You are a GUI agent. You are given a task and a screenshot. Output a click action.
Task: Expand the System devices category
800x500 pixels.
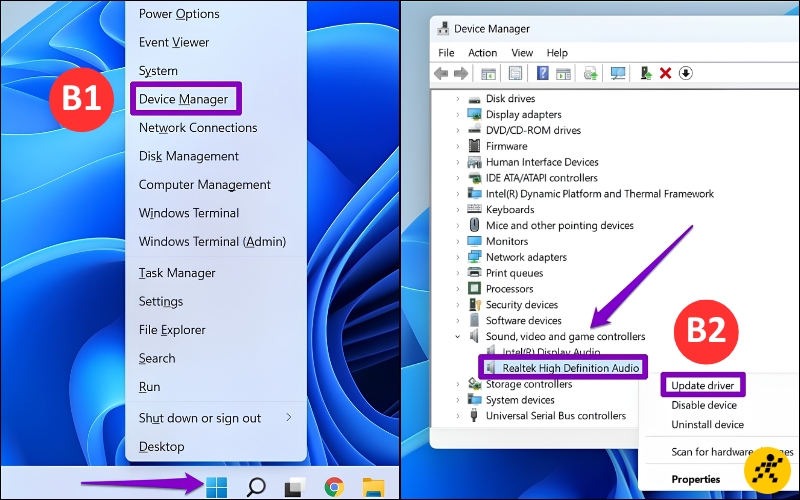click(x=458, y=399)
